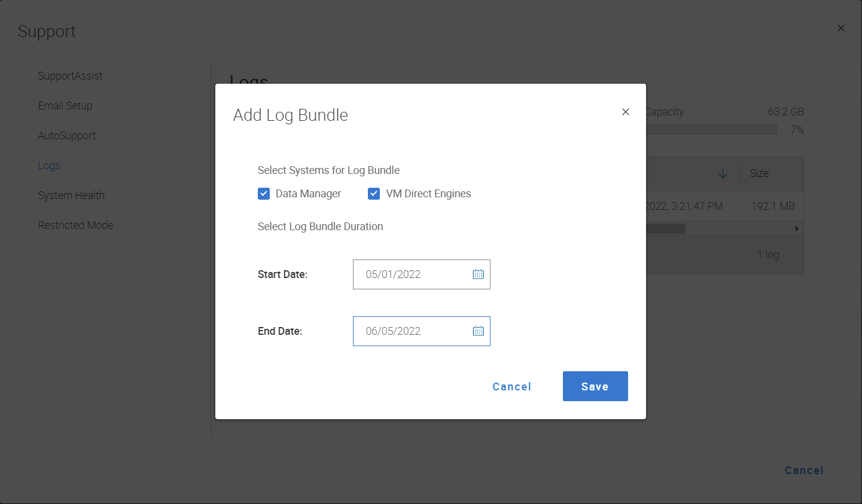This screenshot has width=862, height=504.
Task: Close the Add Log Bundle dialog
Action: coord(625,112)
